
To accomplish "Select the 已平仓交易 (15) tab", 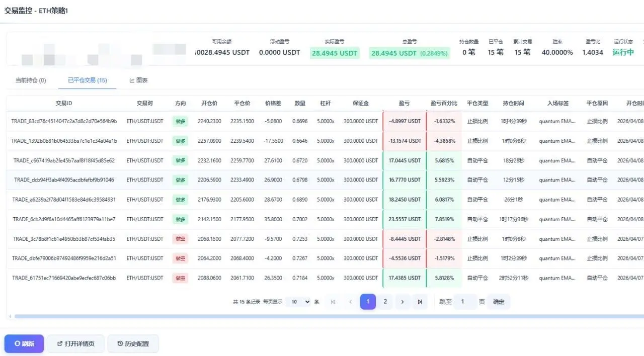I will [88, 80].
